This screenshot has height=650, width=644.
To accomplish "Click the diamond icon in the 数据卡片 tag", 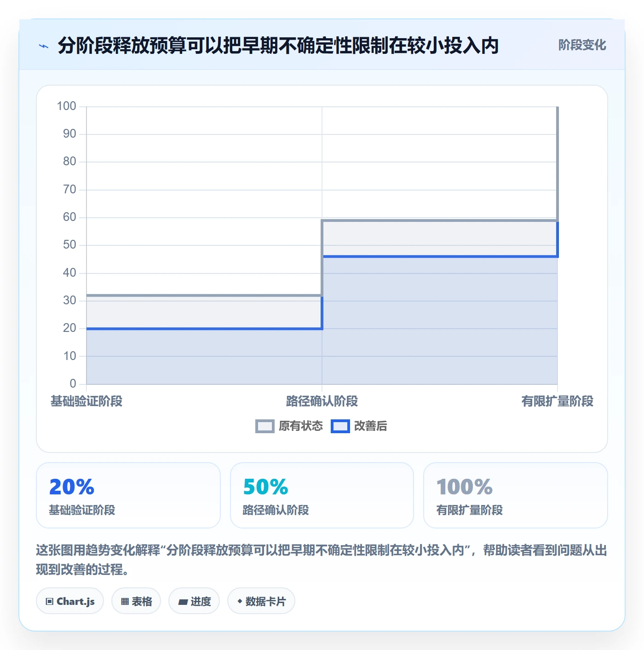I will (240, 601).
